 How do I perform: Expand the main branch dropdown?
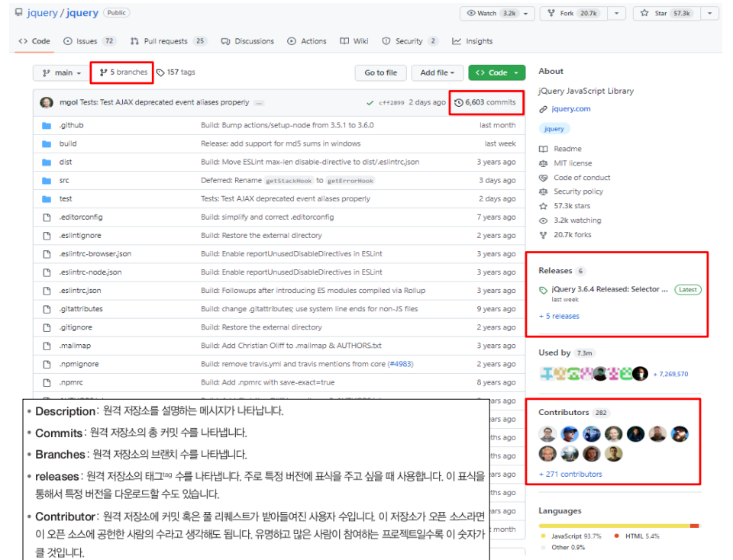pos(61,72)
